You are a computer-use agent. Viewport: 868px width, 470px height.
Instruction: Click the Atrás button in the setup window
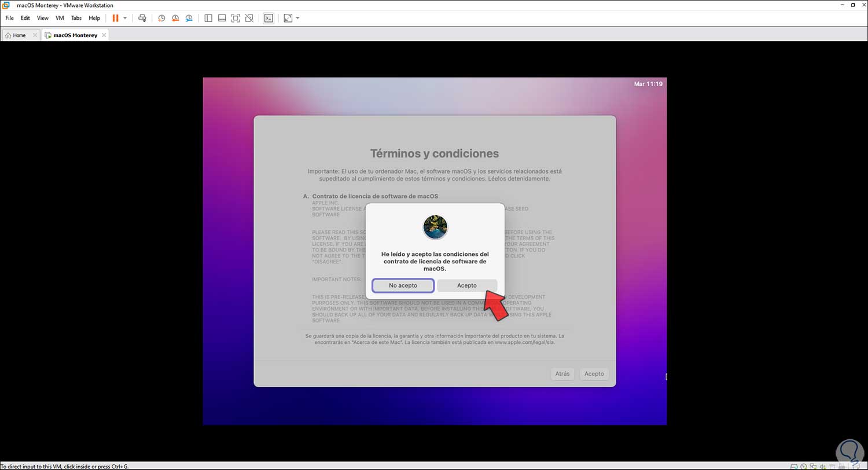[562, 374]
